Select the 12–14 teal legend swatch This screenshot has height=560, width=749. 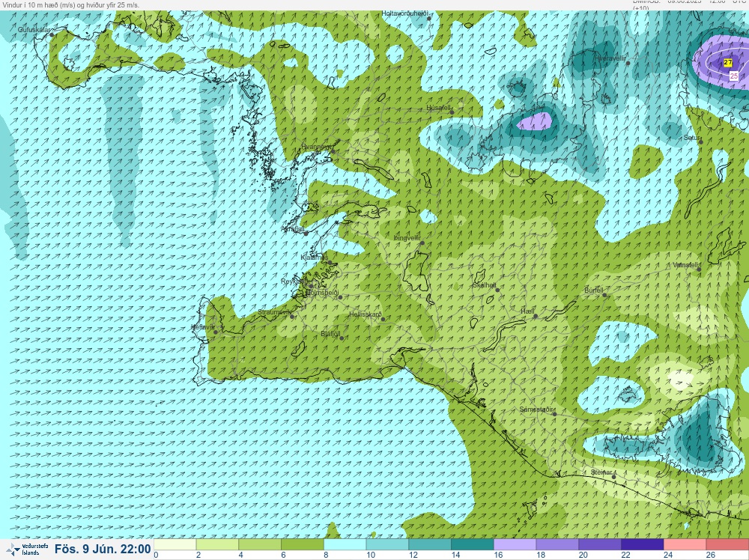click(430, 545)
